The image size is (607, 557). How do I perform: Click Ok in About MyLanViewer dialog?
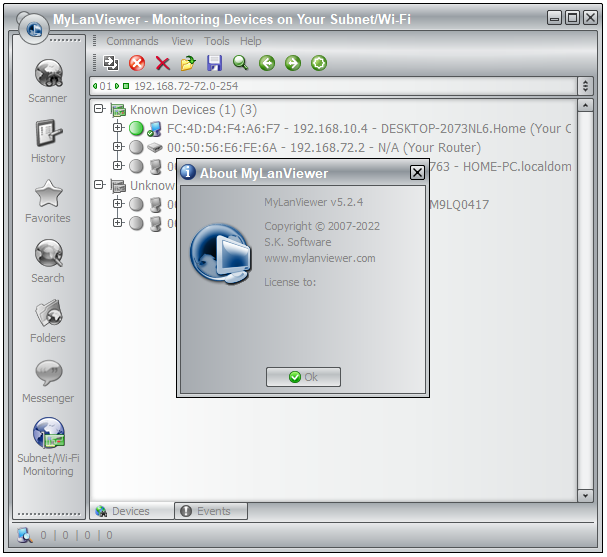(x=304, y=377)
